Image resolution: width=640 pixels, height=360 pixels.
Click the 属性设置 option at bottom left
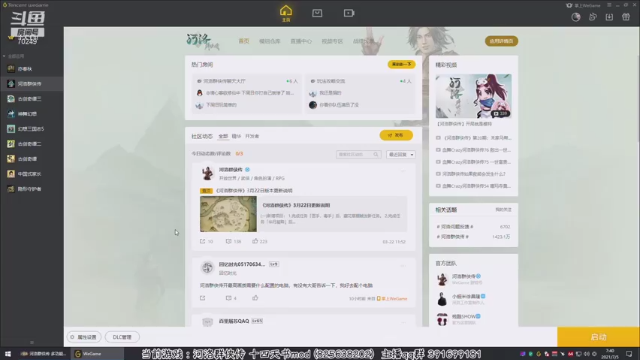pyautogui.click(x=84, y=337)
